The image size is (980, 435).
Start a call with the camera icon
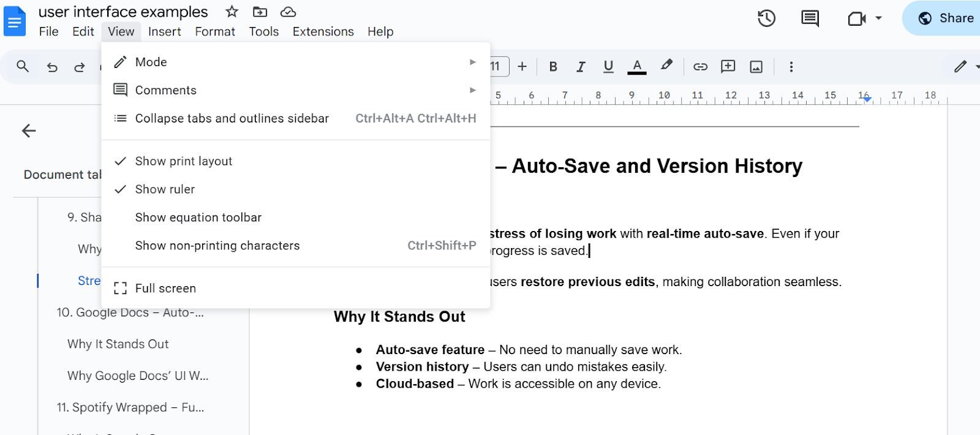pyautogui.click(x=856, y=18)
